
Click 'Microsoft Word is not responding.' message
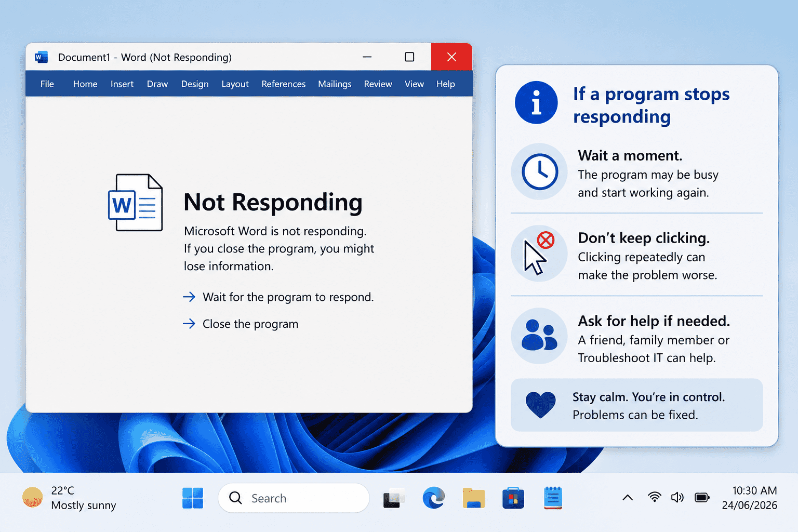(275, 231)
